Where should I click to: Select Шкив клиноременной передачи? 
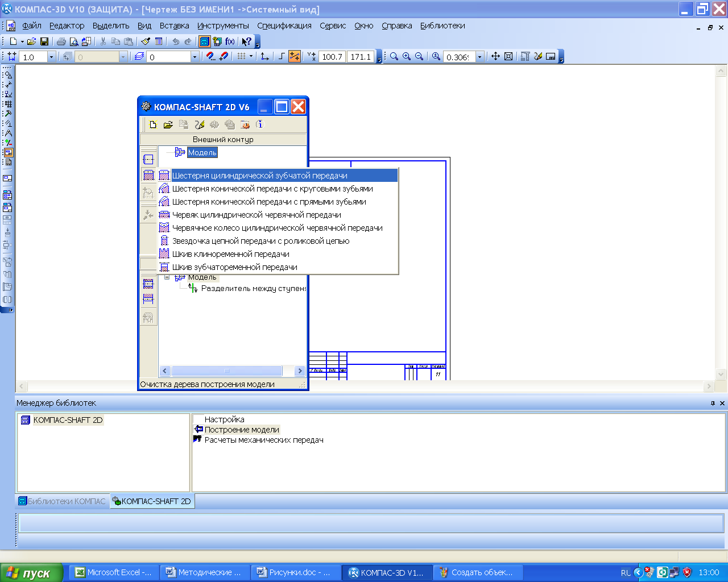[278, 254]
